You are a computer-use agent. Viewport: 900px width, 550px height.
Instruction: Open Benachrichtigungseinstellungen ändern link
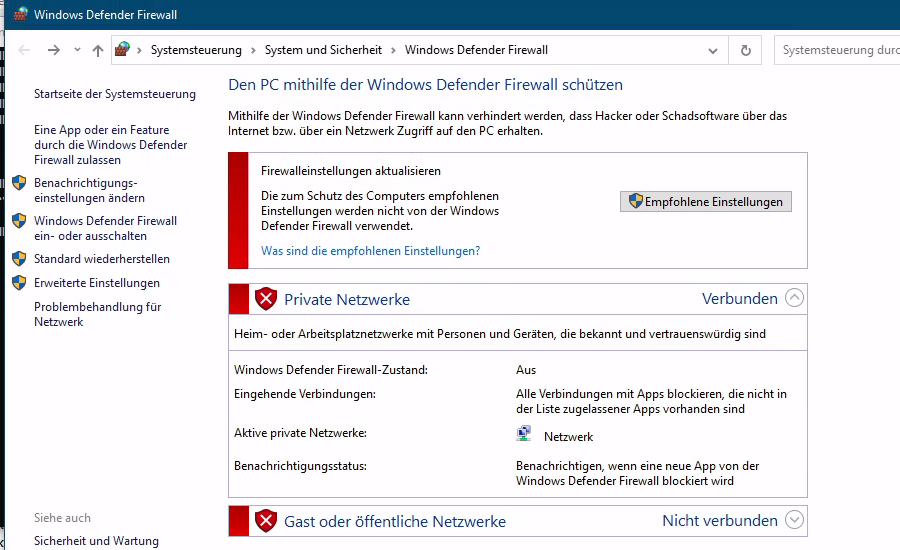pyautogui.click(x=90, y=191)
